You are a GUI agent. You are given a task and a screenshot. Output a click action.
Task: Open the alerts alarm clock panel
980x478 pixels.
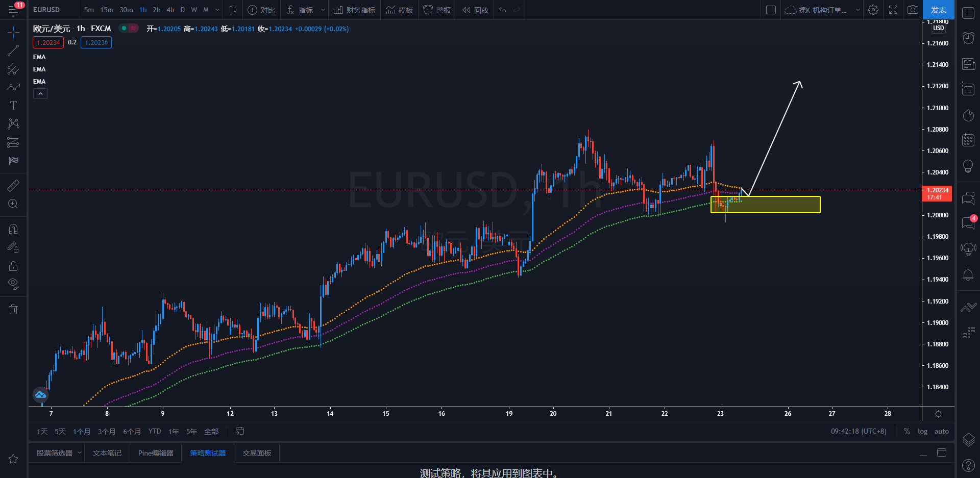(968, 38)
